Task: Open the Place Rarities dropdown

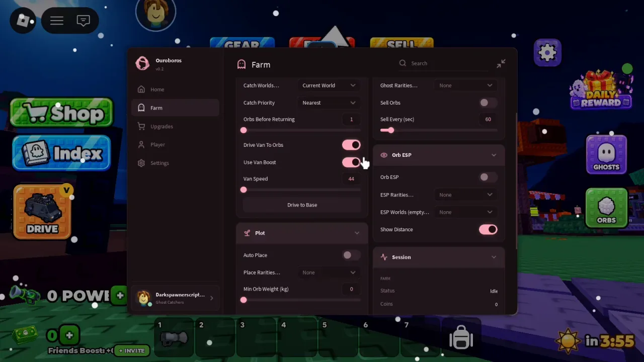Action: 329,273
